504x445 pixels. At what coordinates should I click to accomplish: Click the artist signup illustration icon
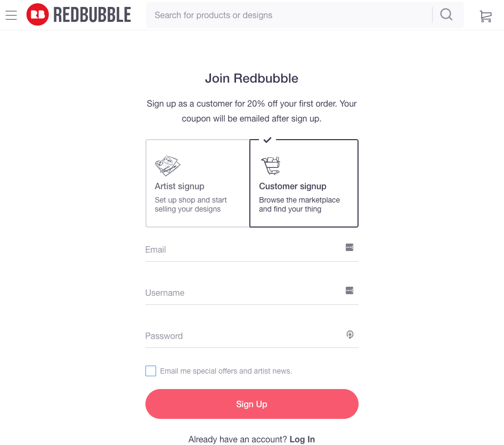tap(167, 166)
